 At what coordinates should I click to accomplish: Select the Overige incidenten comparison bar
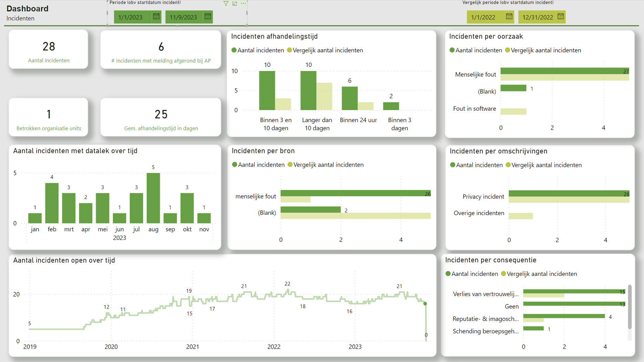(x=521, y=216)
